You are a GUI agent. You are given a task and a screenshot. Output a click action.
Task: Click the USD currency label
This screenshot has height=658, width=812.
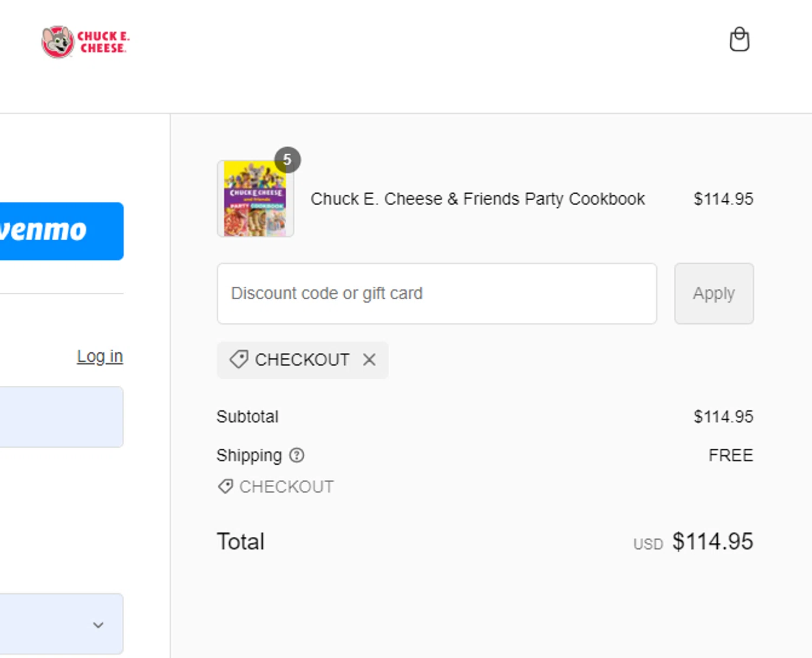[x=648, y=544]
